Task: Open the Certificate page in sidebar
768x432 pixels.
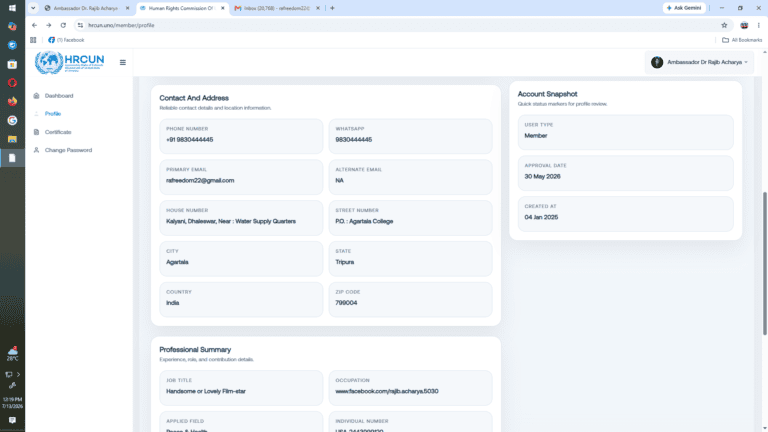Action: [58, 132]
